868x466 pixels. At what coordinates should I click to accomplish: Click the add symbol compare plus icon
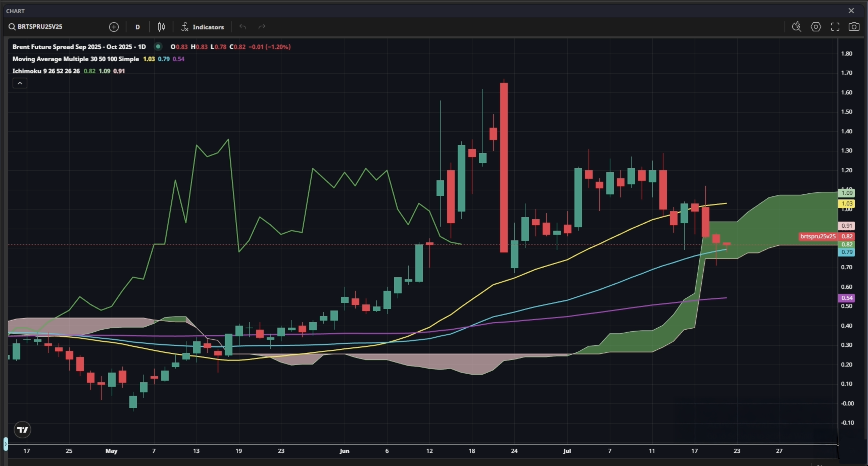pyautogui.click(x=114, y=27)
